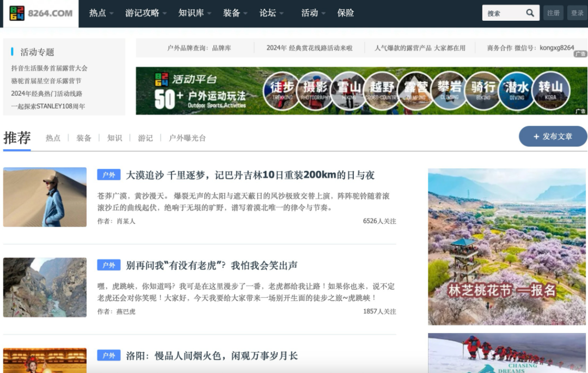Open 一起探索STANLEY108周年 link
Screen dimensions: 588x373
[48, 107]
